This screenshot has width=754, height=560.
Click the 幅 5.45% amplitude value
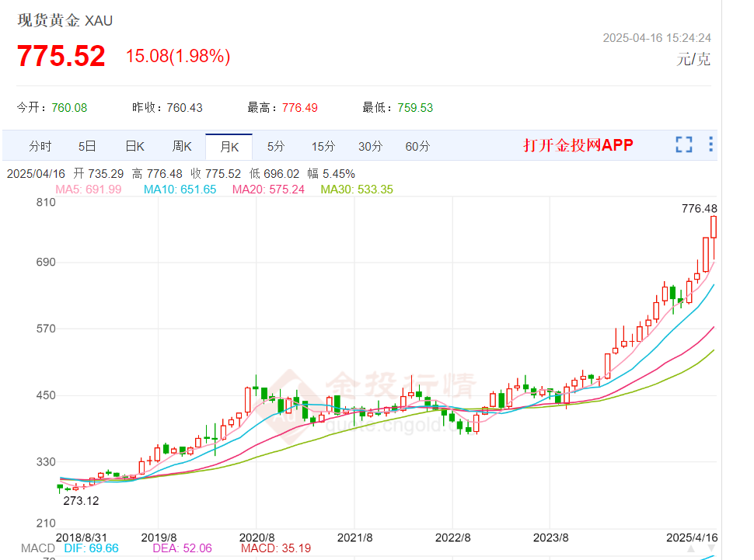pyautogui.click(x=331, y=173)
